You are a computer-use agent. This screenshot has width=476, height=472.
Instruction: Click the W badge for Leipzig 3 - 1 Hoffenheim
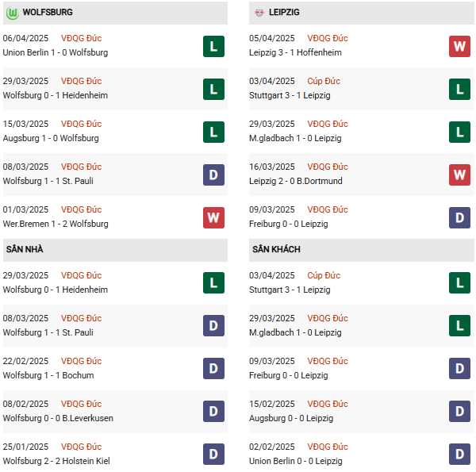coord(459,46)
